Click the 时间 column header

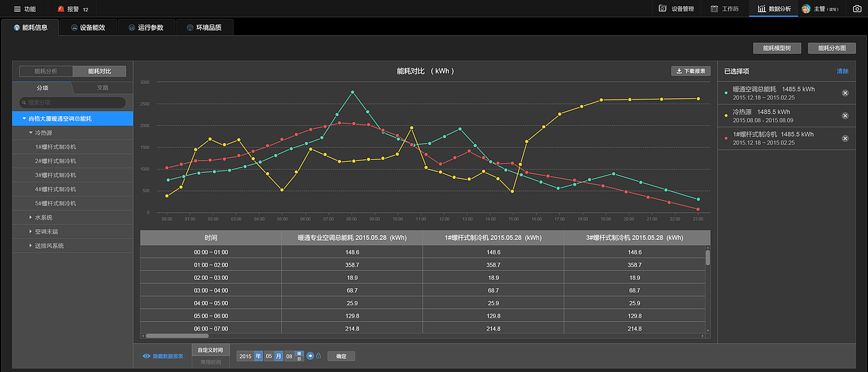pyautogui.click(x=211, y=238)
